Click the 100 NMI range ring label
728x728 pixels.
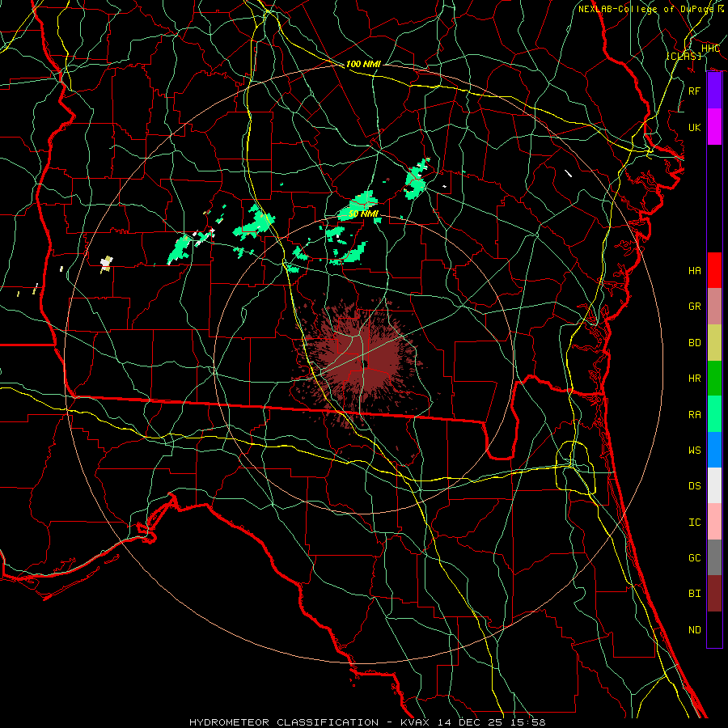coord(363,64)
